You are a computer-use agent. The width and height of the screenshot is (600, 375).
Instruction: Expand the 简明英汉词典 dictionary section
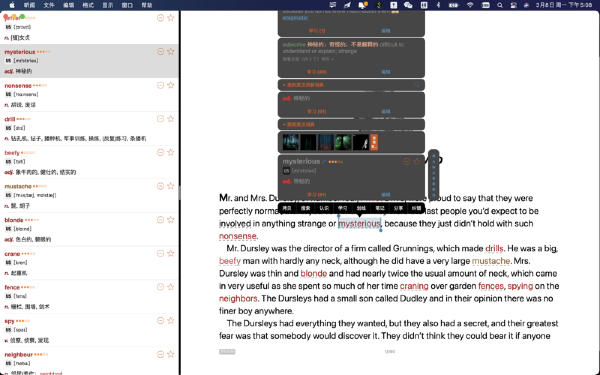[298, 125]
